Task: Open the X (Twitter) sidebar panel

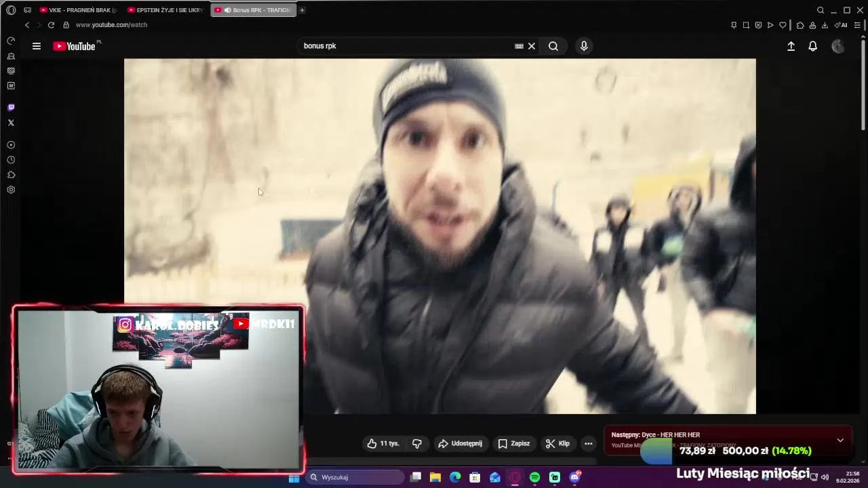Action: coord(11,123)
